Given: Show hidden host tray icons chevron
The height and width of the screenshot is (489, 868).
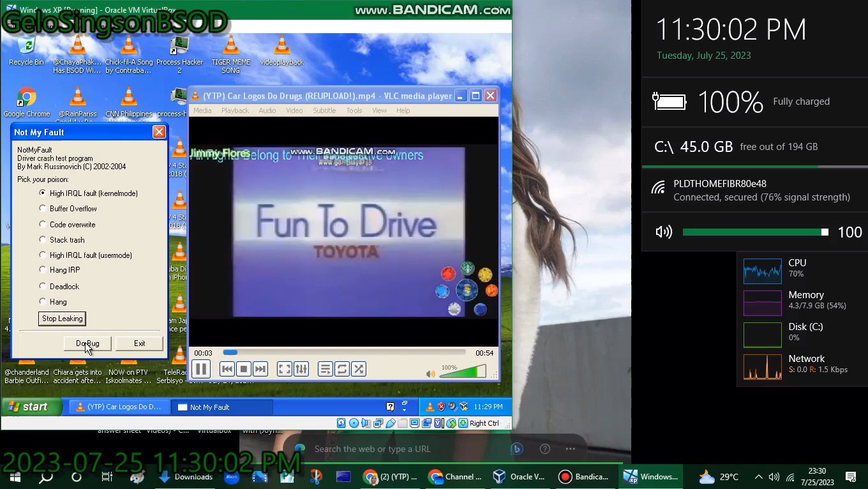Looking at the screenshot, I should pyautogui.click(x=758, y=477).
